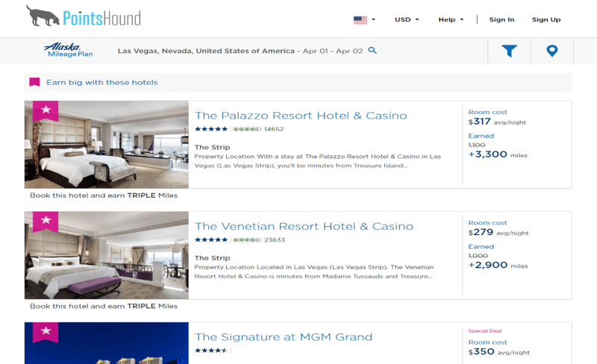Click the search magnifier next to the dates
This screenshot has width=597, height=364.
point(372,50)
